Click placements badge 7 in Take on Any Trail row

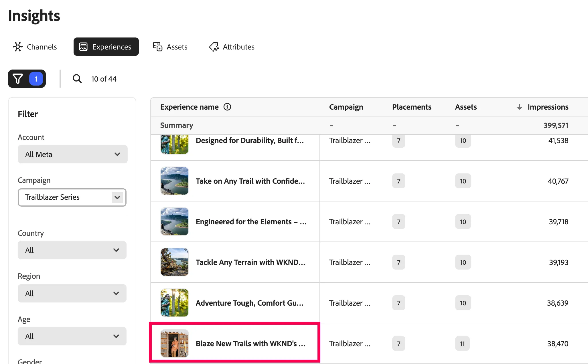click(399, 181)
